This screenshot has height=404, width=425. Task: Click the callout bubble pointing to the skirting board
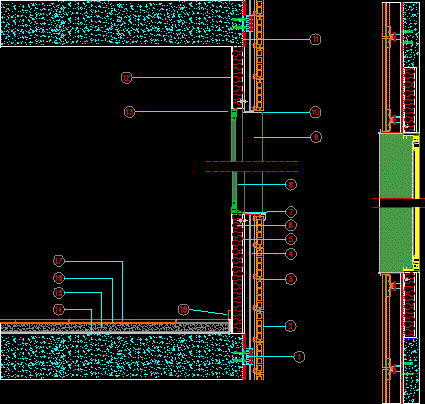184,310
